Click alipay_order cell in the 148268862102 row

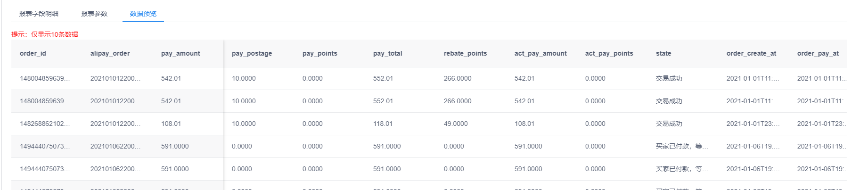point(115,124)
